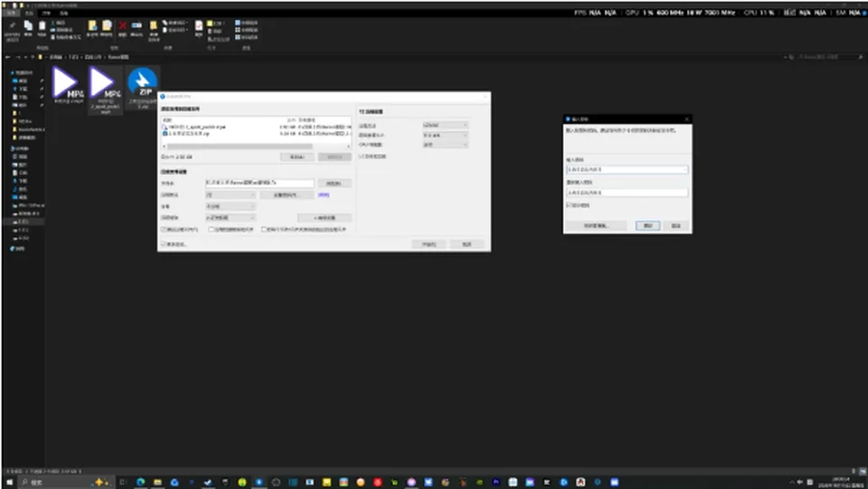Click the blue link beside Set password button
The height and width of the screenshot is (489, 868).
[x=324, y=194]
